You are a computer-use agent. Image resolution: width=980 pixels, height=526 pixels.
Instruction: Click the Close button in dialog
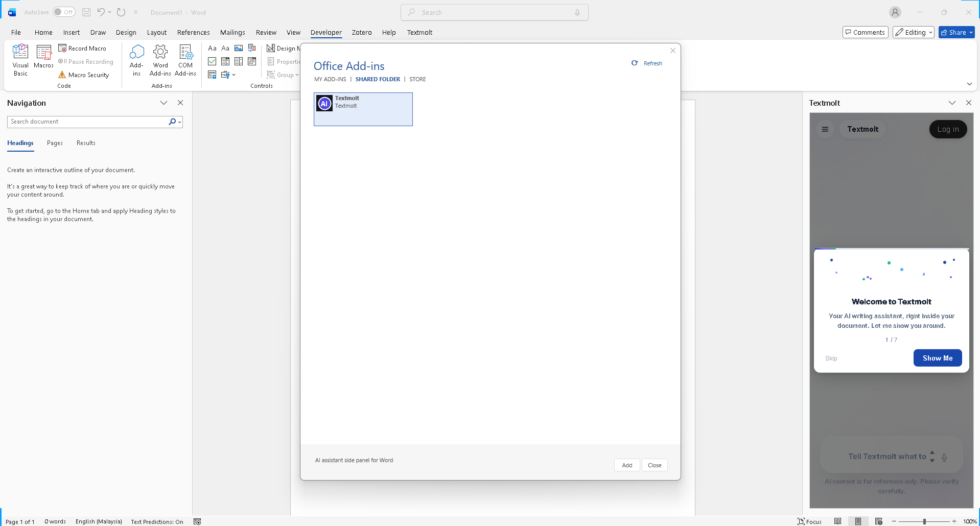coord(655,465)
